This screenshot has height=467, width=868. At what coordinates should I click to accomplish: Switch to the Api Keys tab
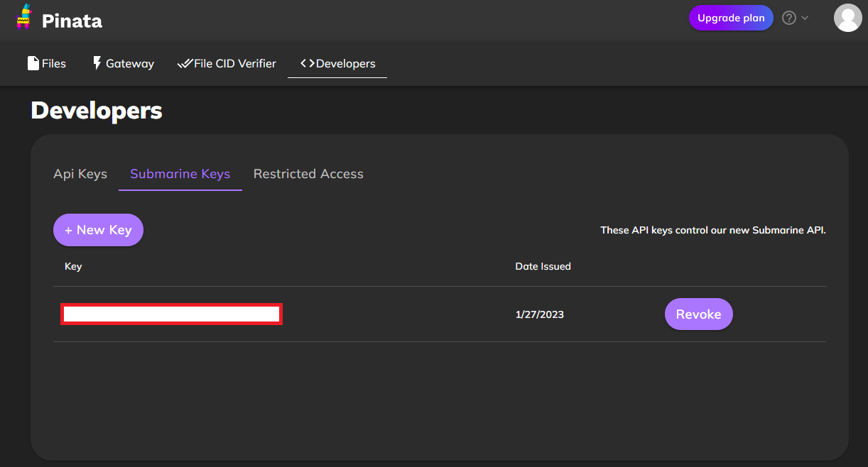(x=80, y=174)
